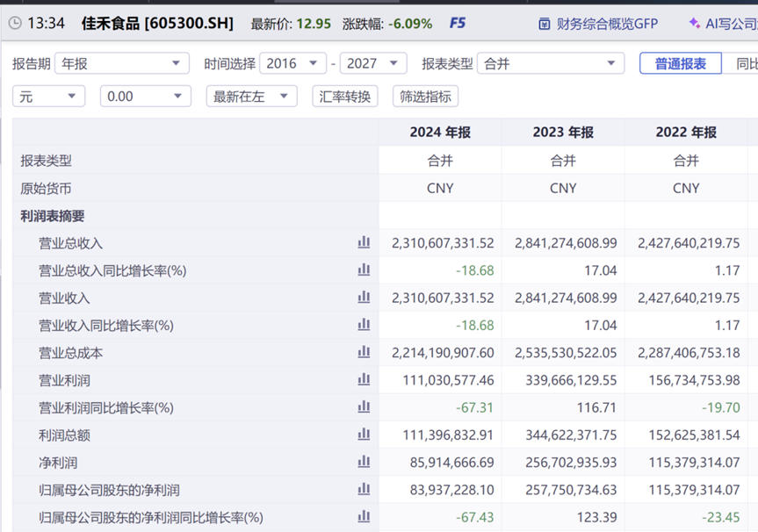Screen dimensions: 758x532
Task: Open chart icon for 净利润 row
Action: coord(364,462)
